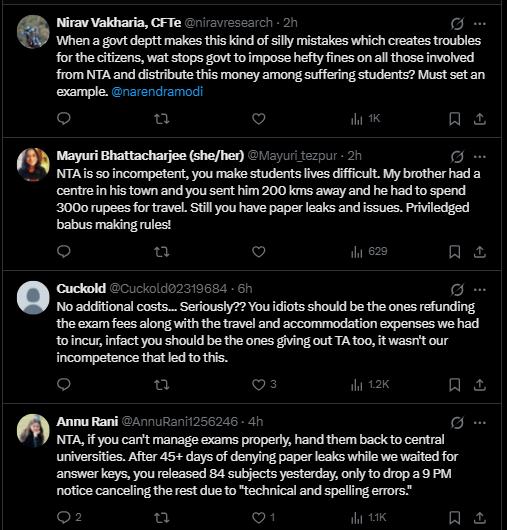Share Annu Rani's tweet
Viewport: 507px width, 530px height.
[x=480, y=517]
